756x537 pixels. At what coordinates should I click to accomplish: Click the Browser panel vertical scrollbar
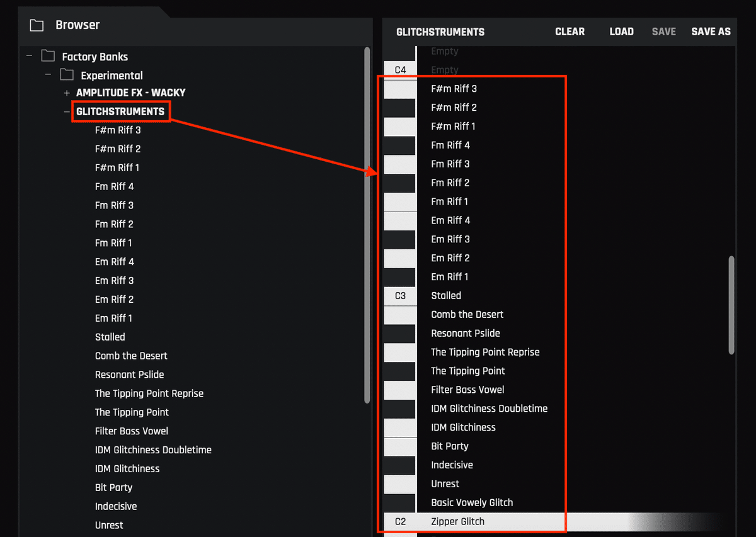(x=367, y=225)
